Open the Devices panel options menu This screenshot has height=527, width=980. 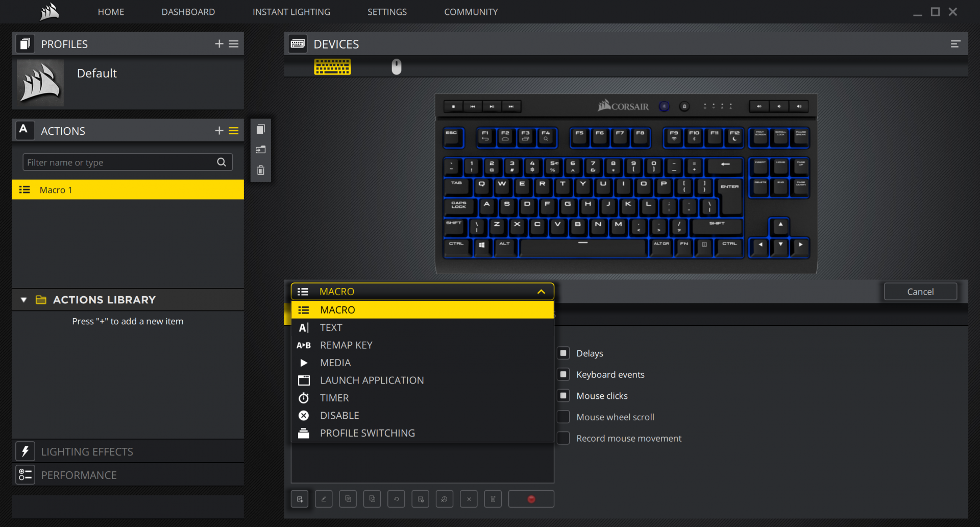[955, 44]
